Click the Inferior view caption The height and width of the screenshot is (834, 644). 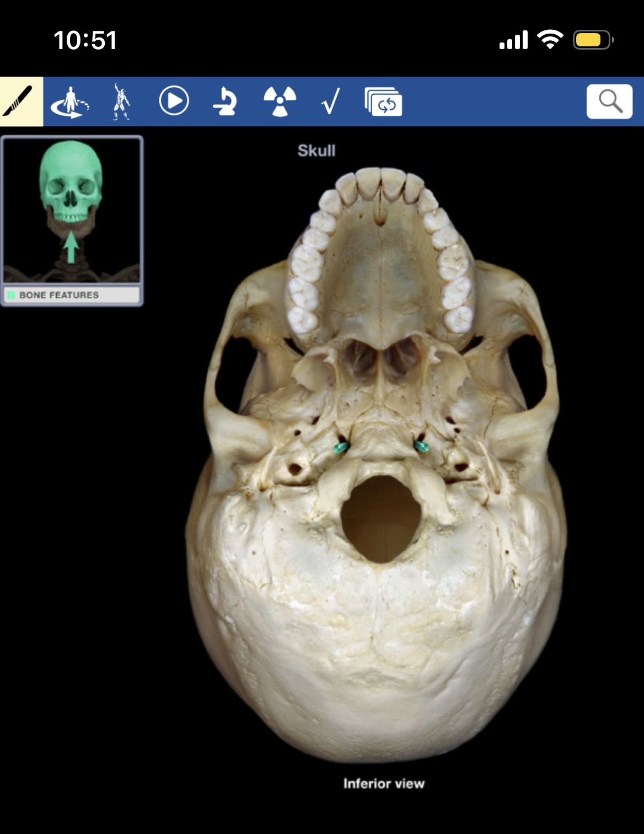click(x=384, y=783)
